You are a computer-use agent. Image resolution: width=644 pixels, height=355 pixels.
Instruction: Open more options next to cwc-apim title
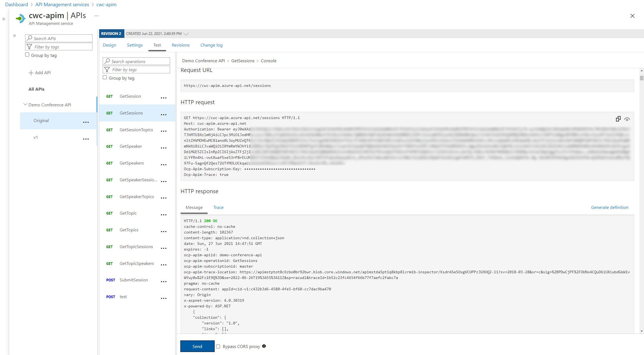(x=97, y=16)
